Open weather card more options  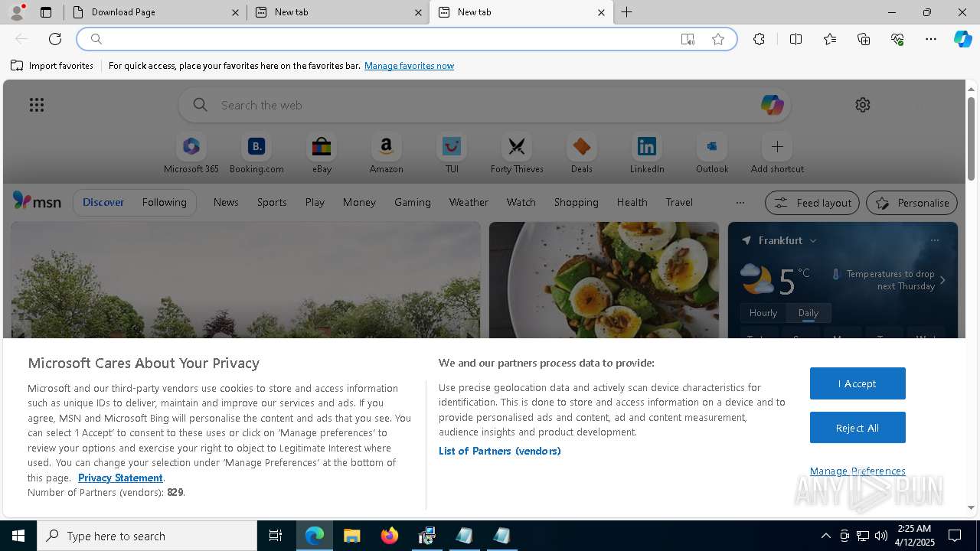[x=934, y=240]
